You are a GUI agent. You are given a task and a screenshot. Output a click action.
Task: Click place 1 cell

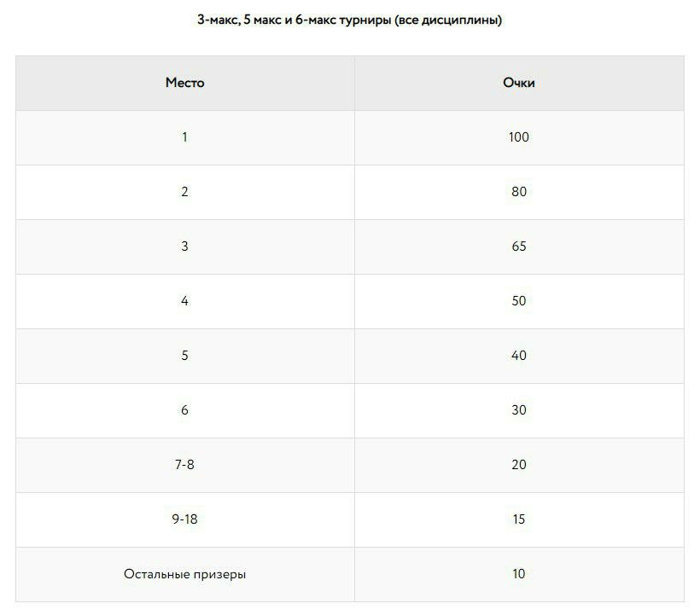(185, 138)
